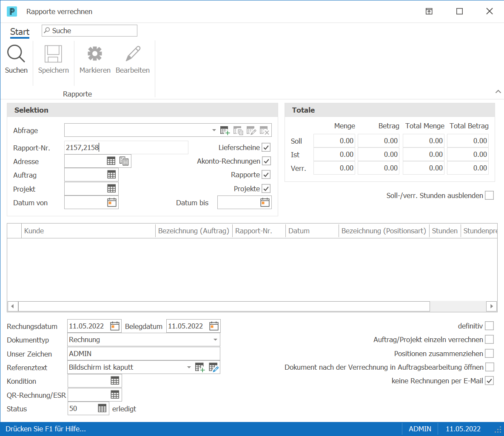Check Positionen zusammenziehen option

(x=489, y=354)
